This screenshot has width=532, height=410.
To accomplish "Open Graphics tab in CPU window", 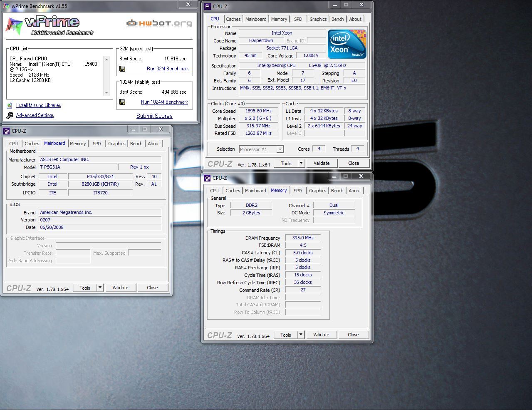I will point(318,19).
